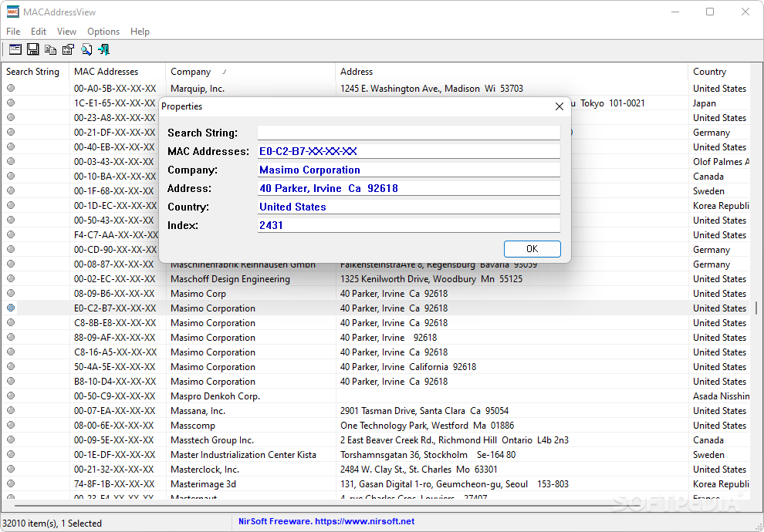Sort by the Country column header
The height and width of the screenshot is (532, 764).
[719, 72]
